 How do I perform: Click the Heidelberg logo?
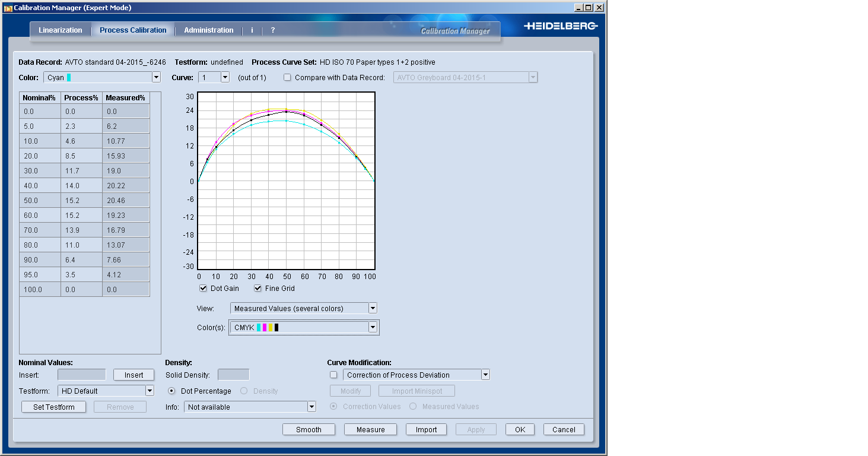pos(561,26)
